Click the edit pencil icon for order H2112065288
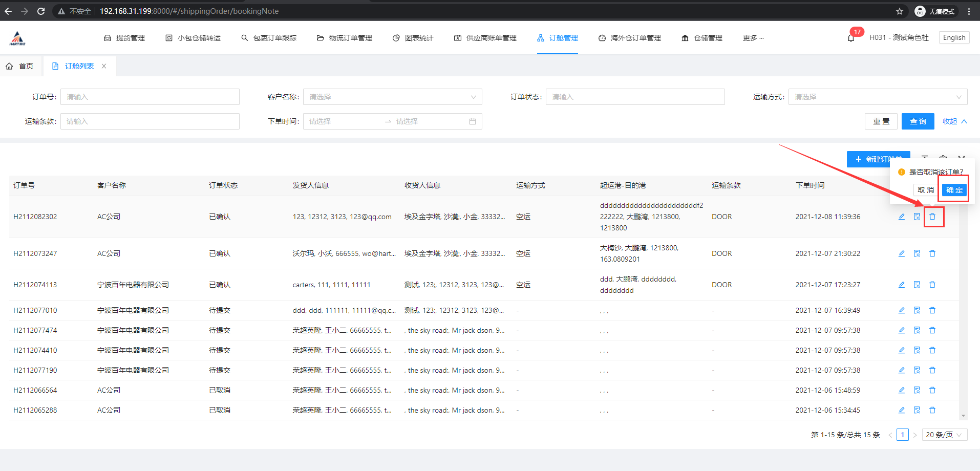This screenshot has height=471, width=980. (902, 410)
